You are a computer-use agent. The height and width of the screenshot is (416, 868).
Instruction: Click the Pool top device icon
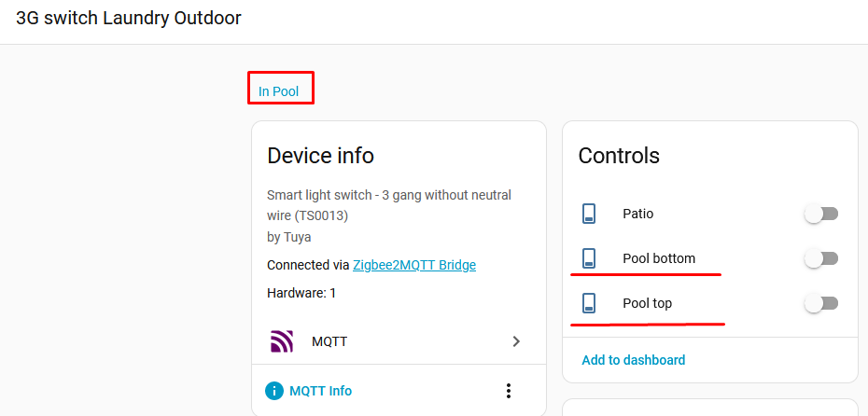tap(589, 303)
